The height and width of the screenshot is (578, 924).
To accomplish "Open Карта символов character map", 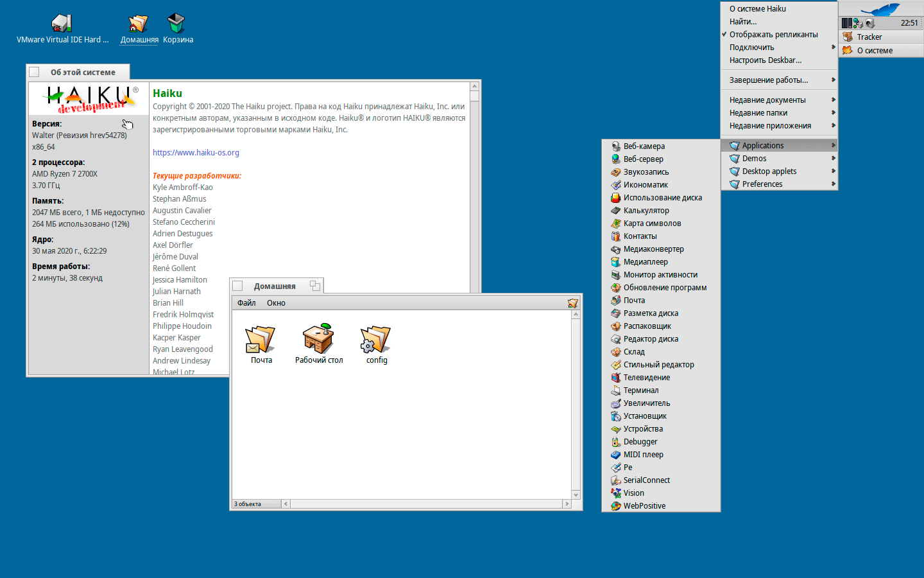I will [x=661, y=223].
